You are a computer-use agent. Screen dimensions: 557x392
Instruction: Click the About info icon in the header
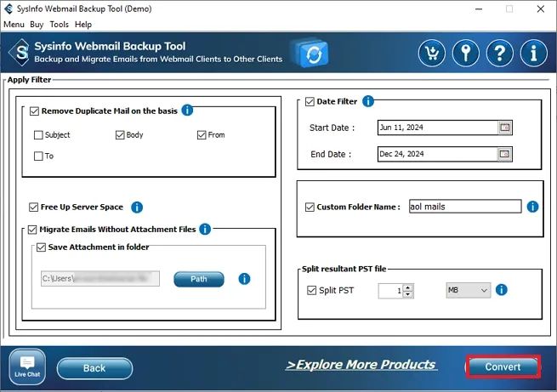click(533, 54)
